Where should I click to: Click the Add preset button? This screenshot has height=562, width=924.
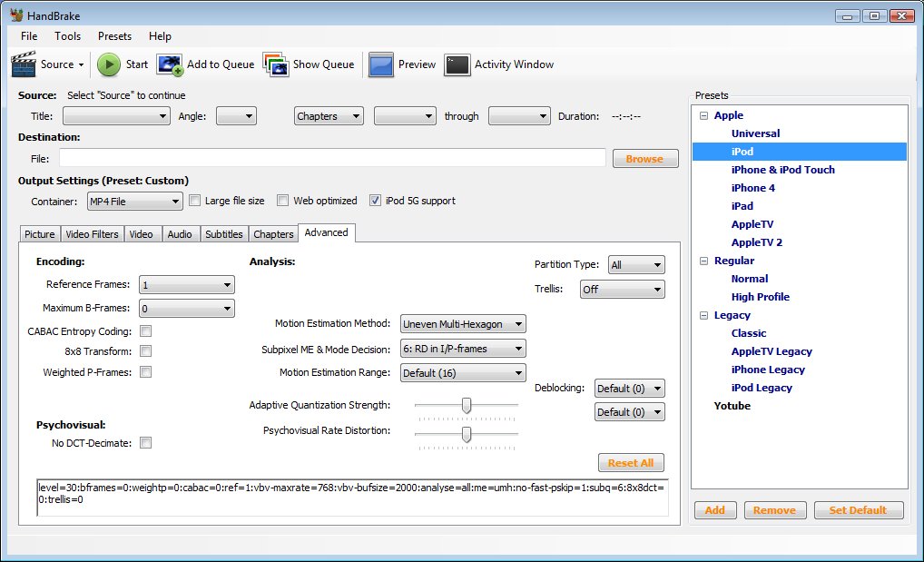(715, 510)
